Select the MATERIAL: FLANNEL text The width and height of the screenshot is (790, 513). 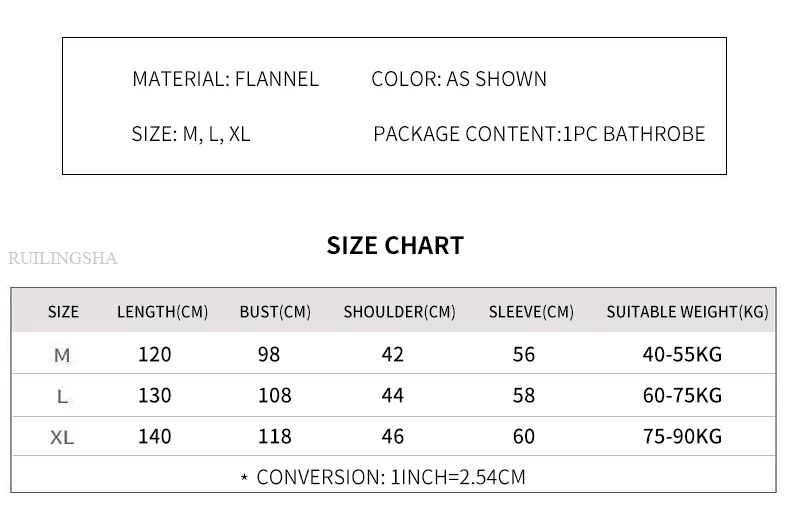click(x=225, y=79)
